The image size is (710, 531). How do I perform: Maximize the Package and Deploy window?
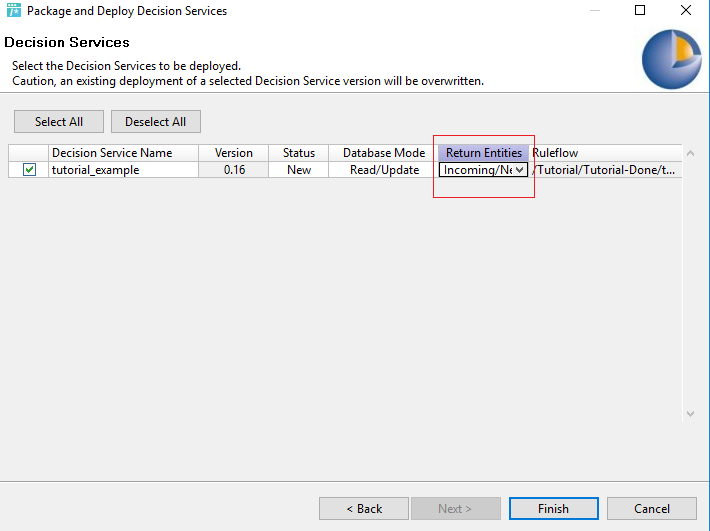(640, 10)
